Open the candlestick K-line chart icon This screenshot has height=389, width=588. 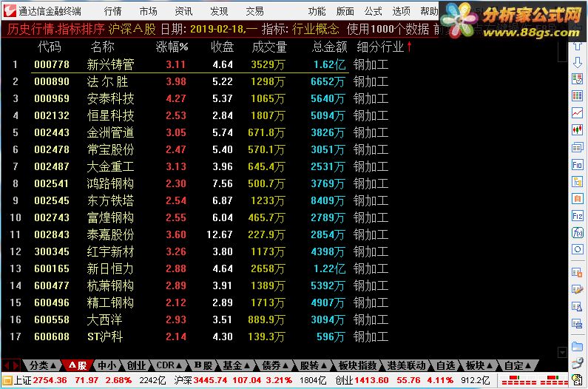click(577, 130)
